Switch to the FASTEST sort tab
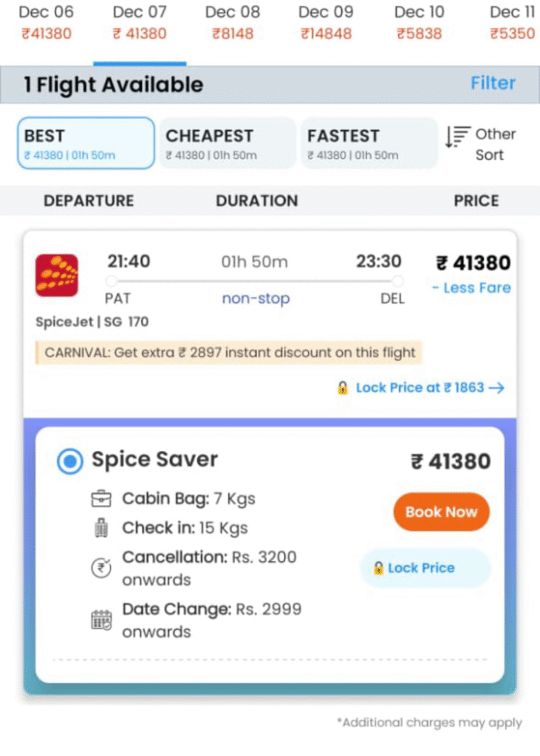Viewport: 540px width, 756px height. tap(368, 143)
